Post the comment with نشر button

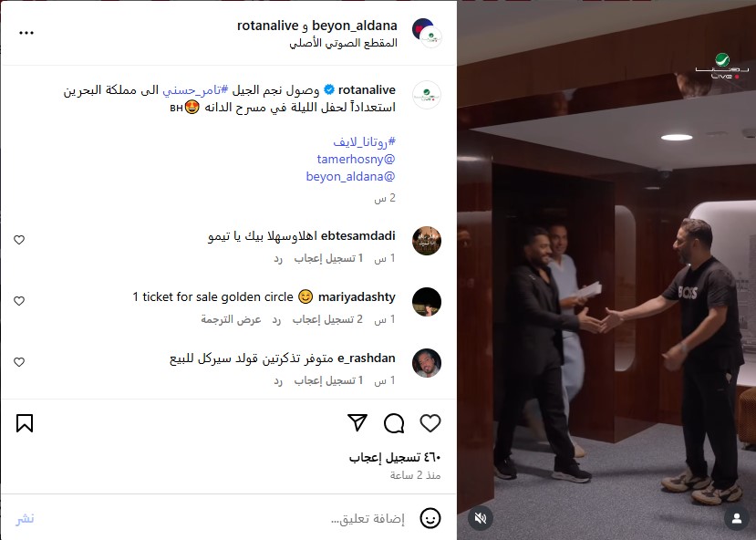coord(25,519)
